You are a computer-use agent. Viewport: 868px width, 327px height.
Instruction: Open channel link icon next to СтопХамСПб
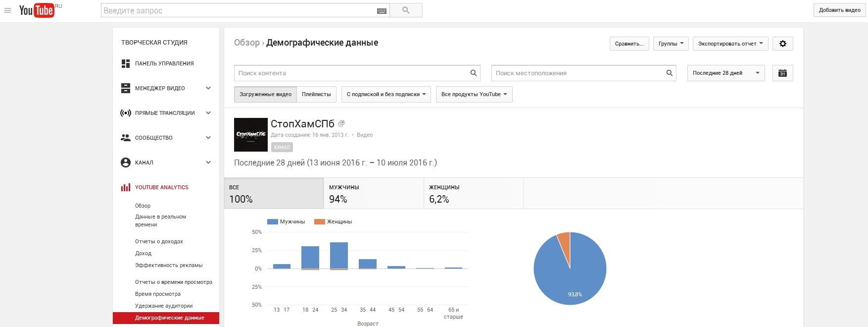click(x=341, y=123)
